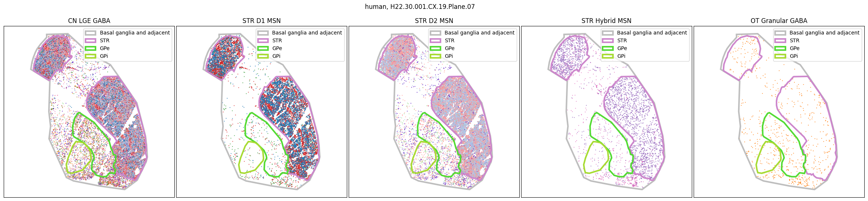Click the STR swatch in CN LGE GABA legend
868x201 pixels.
[x=90, y=41]
